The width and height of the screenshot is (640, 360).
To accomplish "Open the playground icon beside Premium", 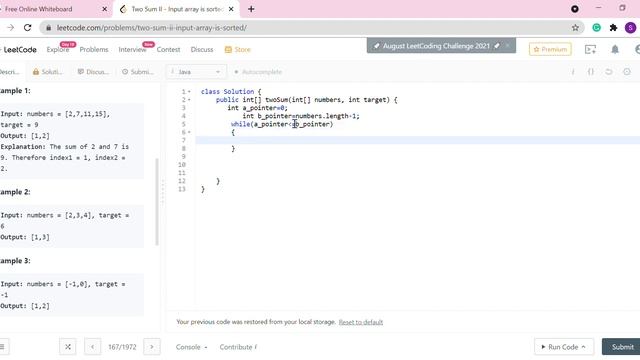I will coord(590,49).
